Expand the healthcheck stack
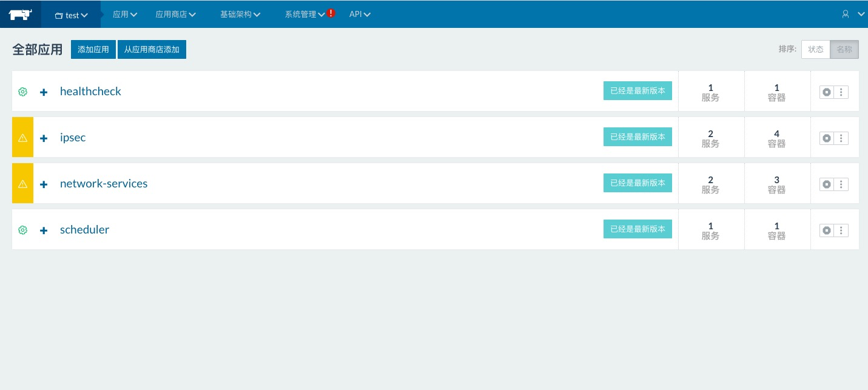The image size is (868, 390). (x=44, y=92)
